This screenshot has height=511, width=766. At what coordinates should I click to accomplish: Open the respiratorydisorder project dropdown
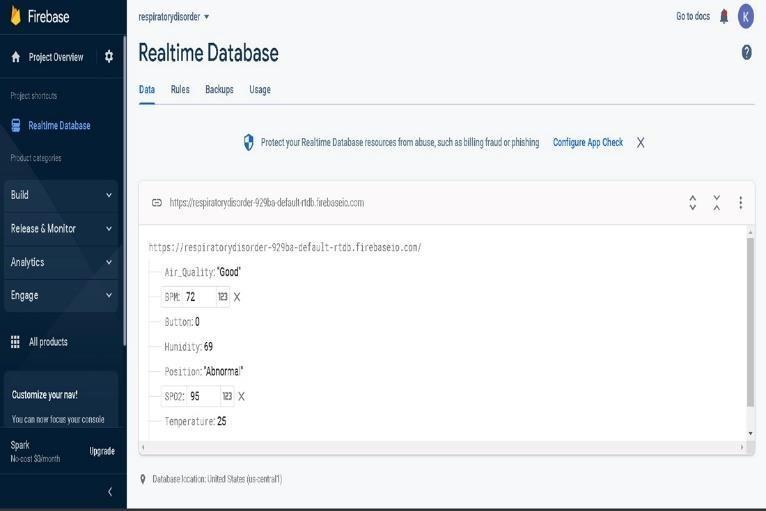tap(173, 17)
